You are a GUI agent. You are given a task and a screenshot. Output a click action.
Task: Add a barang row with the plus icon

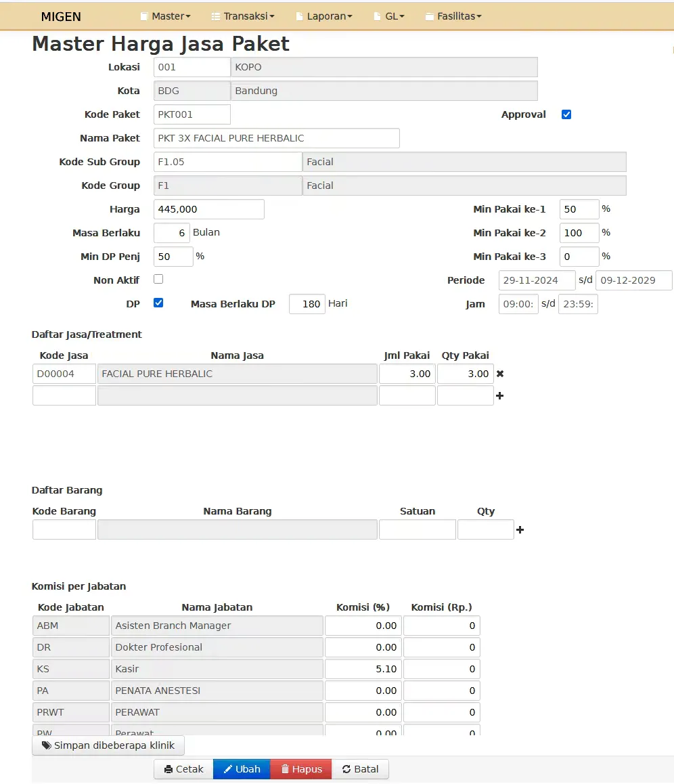[x=520, y=530]
